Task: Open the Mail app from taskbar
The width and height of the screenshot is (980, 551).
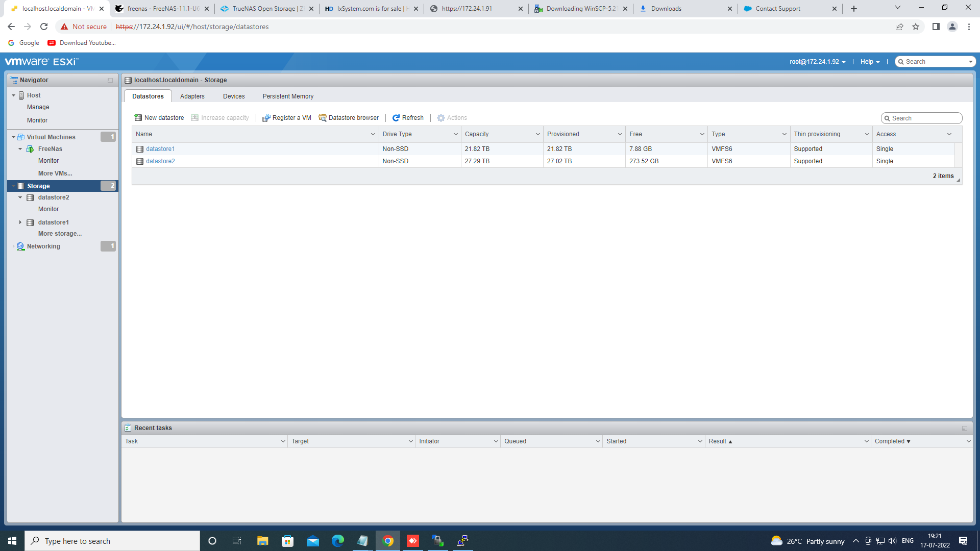Action: point(313,541)
